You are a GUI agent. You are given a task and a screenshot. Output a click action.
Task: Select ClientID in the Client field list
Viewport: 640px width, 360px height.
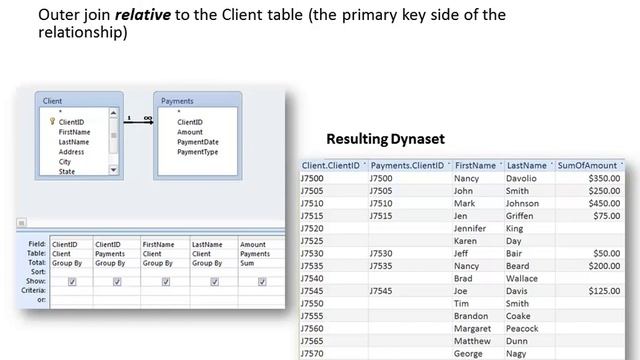(x=71, y=122)
